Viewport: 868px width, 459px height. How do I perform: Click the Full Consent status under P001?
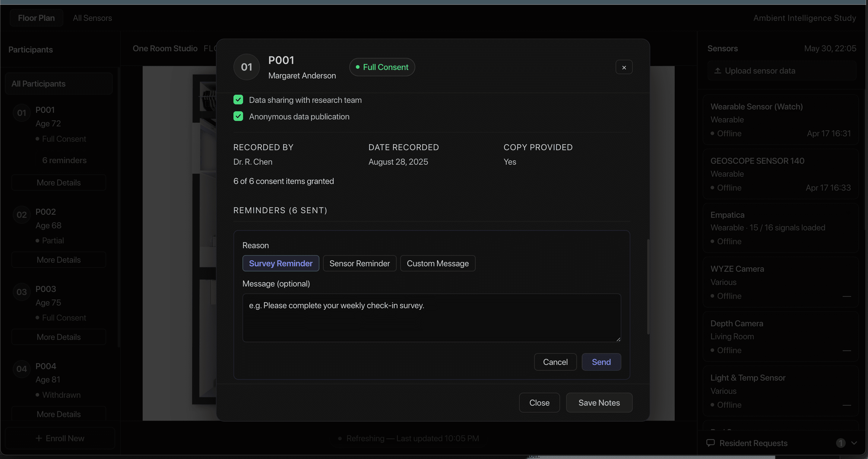pyautogui.click(x=61, y=139)
